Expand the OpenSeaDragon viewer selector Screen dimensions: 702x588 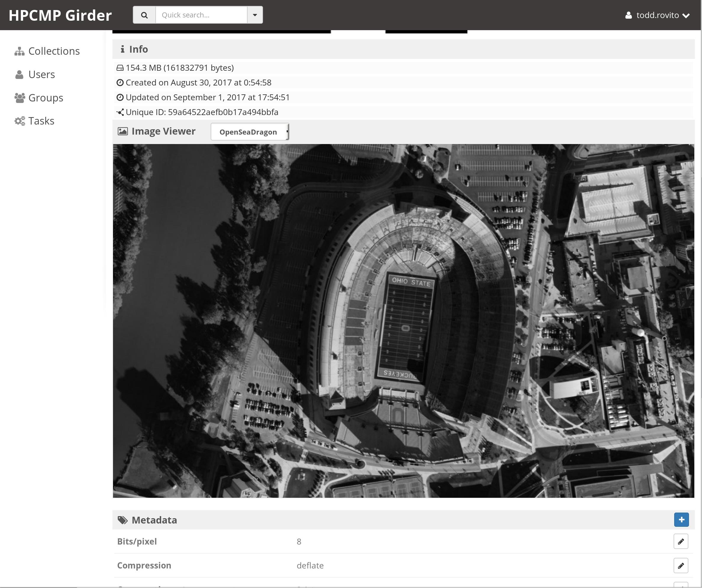tap(250, 132)
